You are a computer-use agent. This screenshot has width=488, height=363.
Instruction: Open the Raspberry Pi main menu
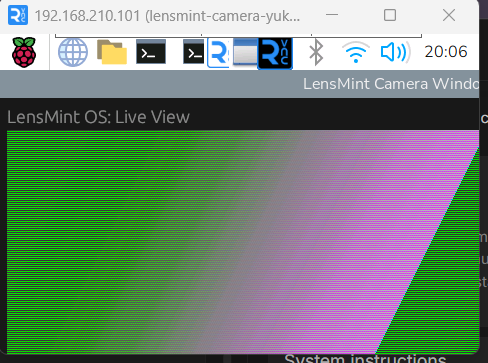(x=24, y=52)
